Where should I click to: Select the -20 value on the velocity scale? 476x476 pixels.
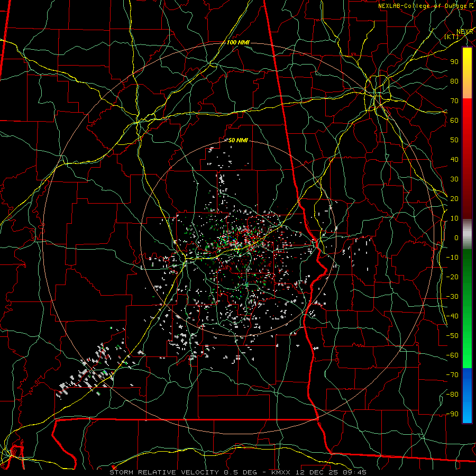click(x=452, y=277)
